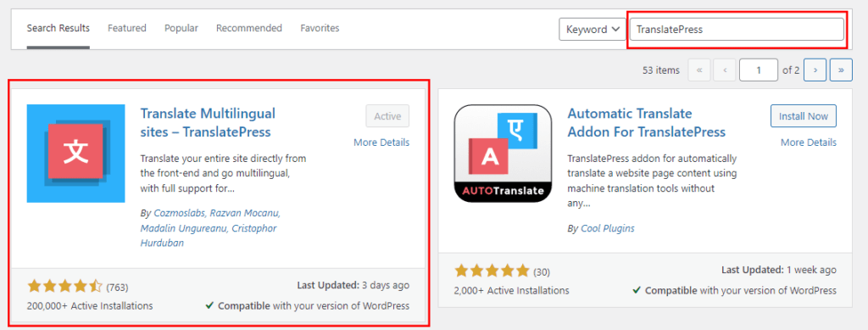The height and width of the screenshot is (330, 868).
Task: Expand the Keyword search type dropdown
Action: click(x=592, y=30)
